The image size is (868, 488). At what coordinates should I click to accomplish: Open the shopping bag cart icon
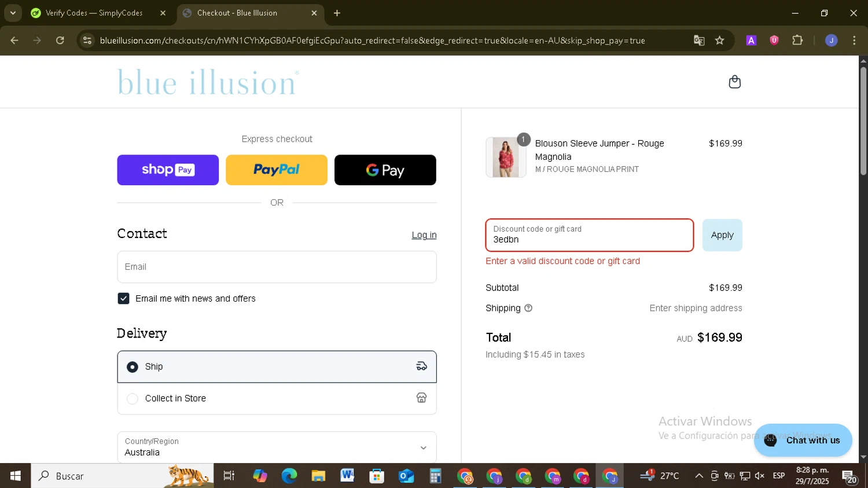734,82
